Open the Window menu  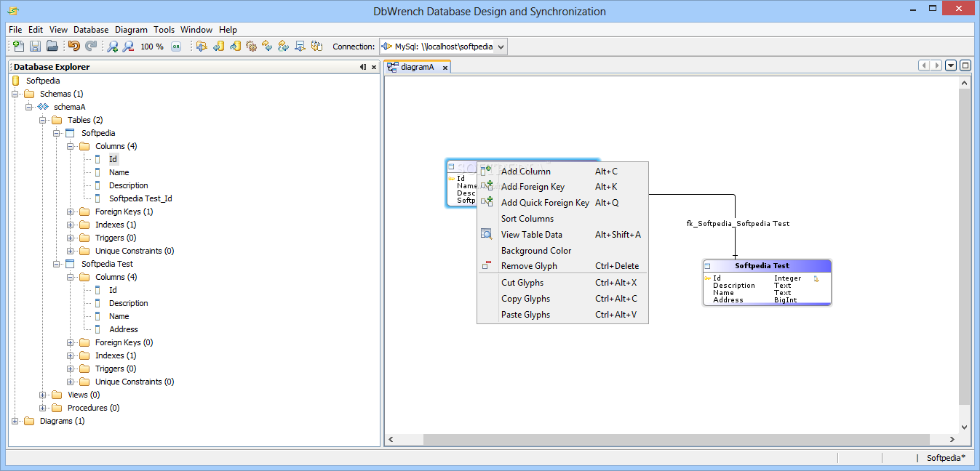tap(196, 30)
